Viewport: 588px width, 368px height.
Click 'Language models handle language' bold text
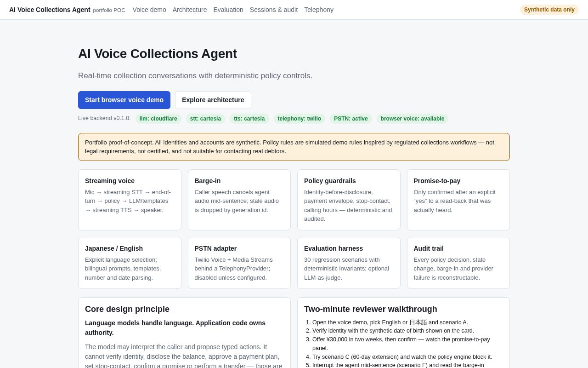point(175,328)
